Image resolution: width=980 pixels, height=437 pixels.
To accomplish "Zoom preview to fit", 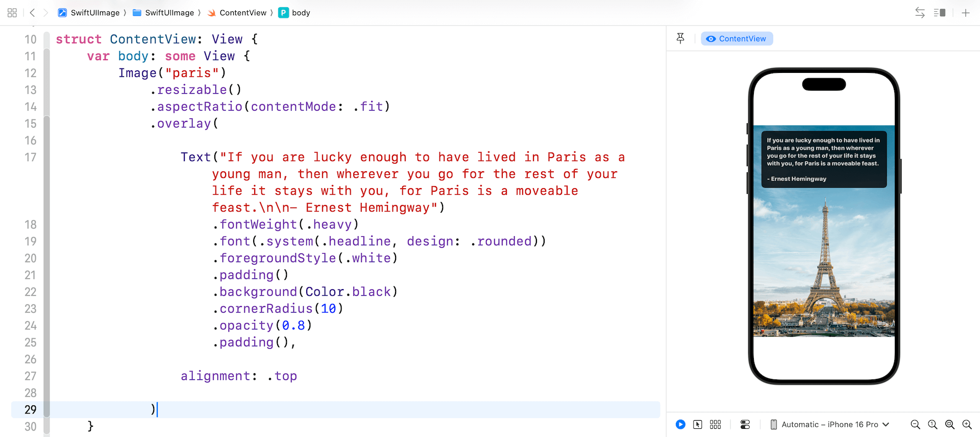I will coord(950,424).
